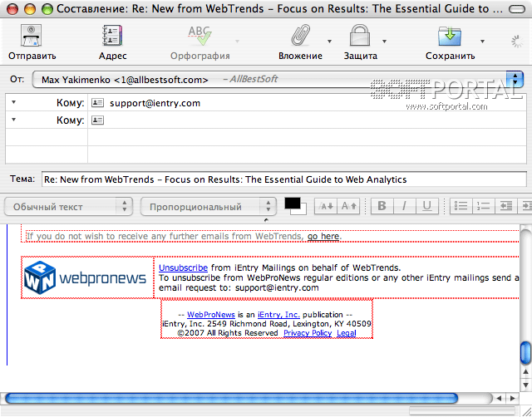532x417 pixels.
Task: Open the Вложение dropdown arrow
Action: [x=329, y=42]
